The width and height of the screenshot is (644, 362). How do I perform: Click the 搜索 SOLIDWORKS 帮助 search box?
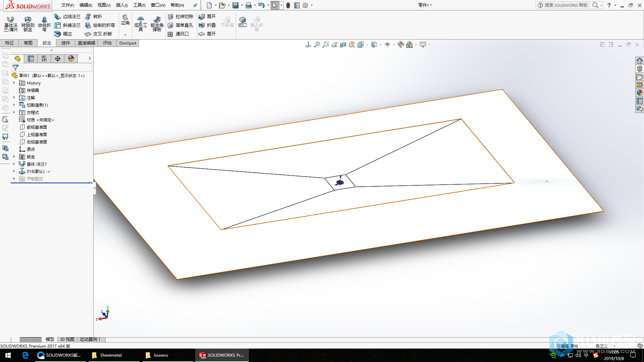click(566, 5)
